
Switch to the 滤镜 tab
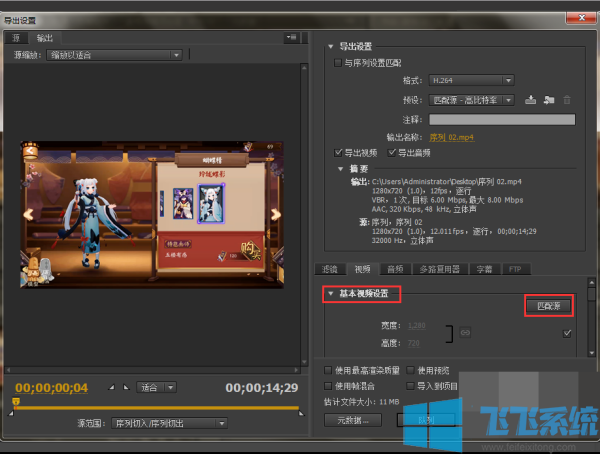tap(328, 269)
